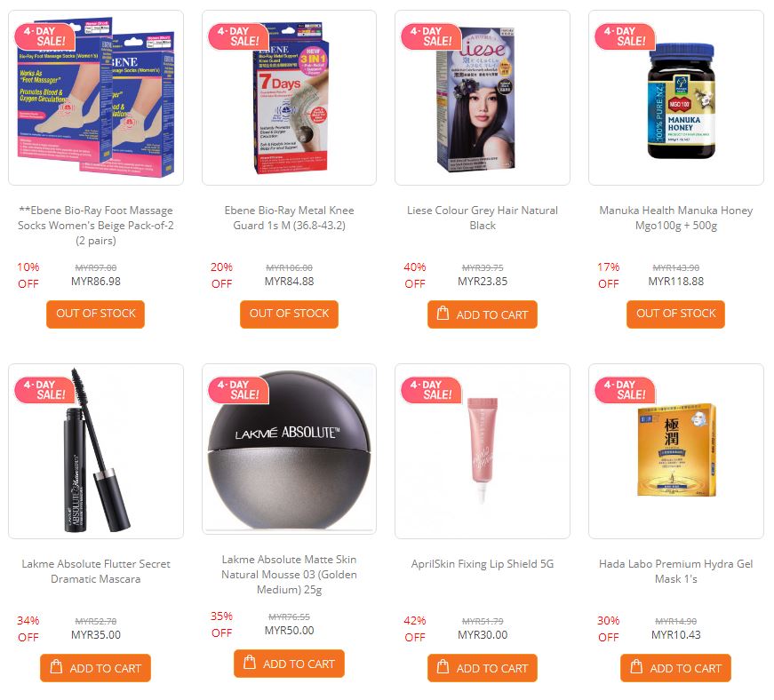The height and width of the screenshot is (700, 774).
Task: Add Lakme Matte Skin Mousse to cart
Action: point(289,664)
